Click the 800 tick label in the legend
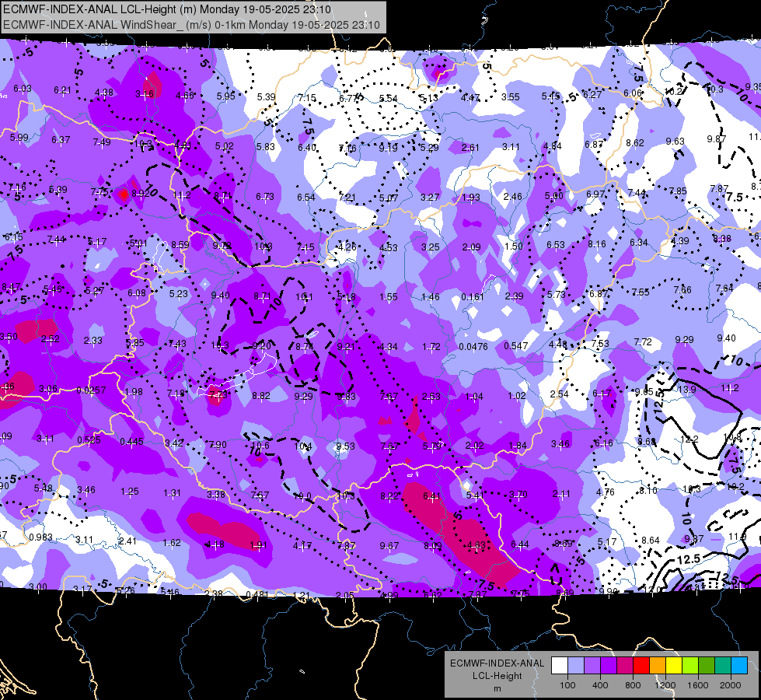The image size is (761, 700). click(x=633, y=685)
